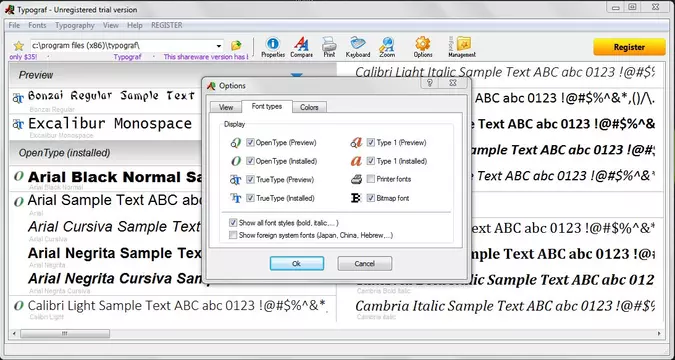Open the Keyboard layout tool

(358, 47)
